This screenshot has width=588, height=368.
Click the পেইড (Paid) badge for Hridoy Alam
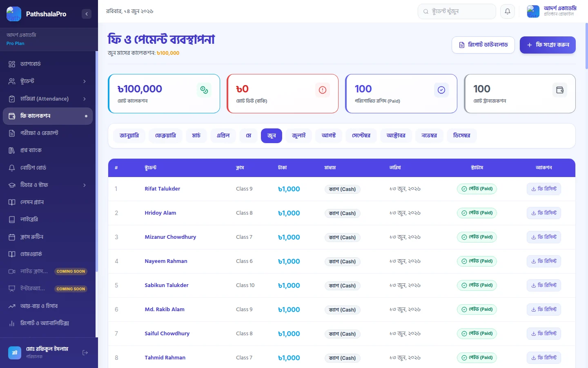477,213
